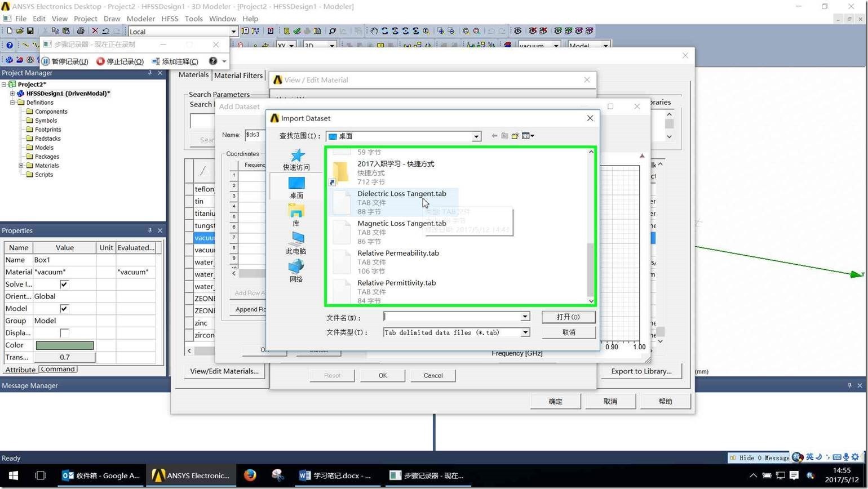The width and height of the screenshot is (868, 489).
Task: Open Windows Start menu
Action: (x=14, y=475)
